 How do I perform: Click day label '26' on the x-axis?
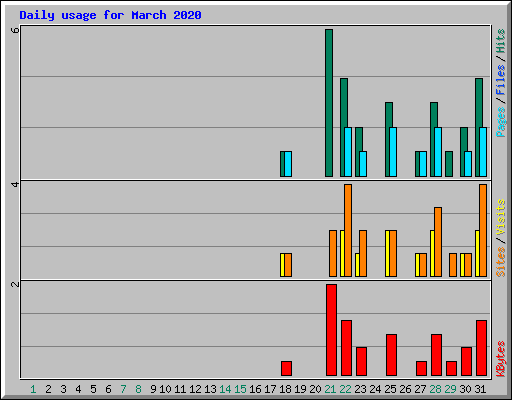[405, 389]
